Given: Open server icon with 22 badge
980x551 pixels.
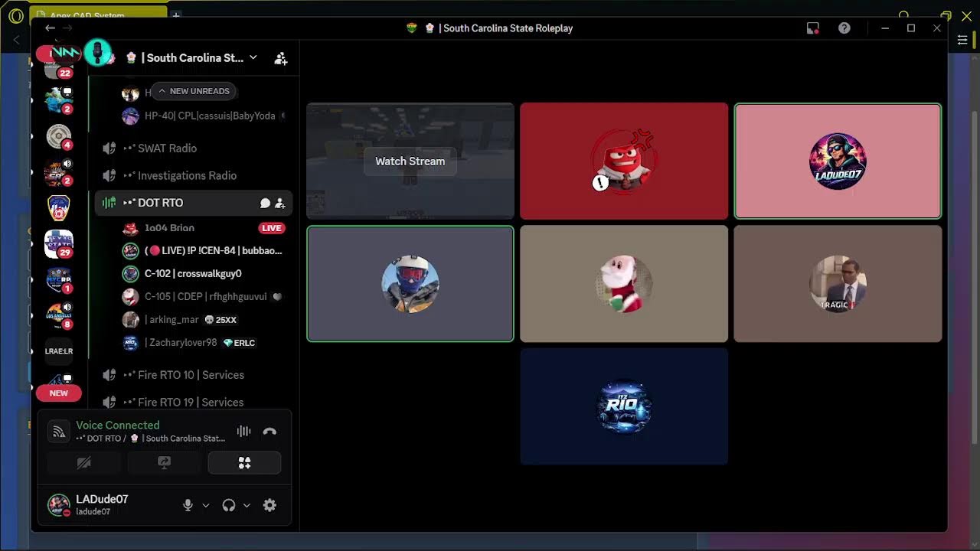Looking at the screenshot, I should (59, 69).
